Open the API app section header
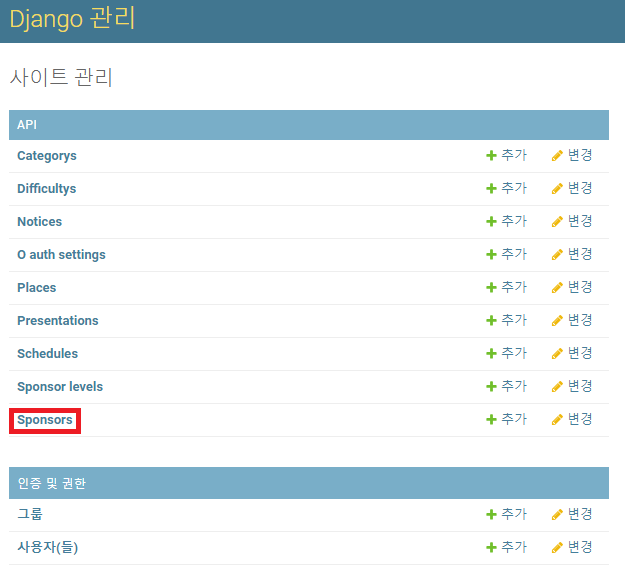Screen dimensions: 625x585 pyautogui.click(x=27, y=125)
